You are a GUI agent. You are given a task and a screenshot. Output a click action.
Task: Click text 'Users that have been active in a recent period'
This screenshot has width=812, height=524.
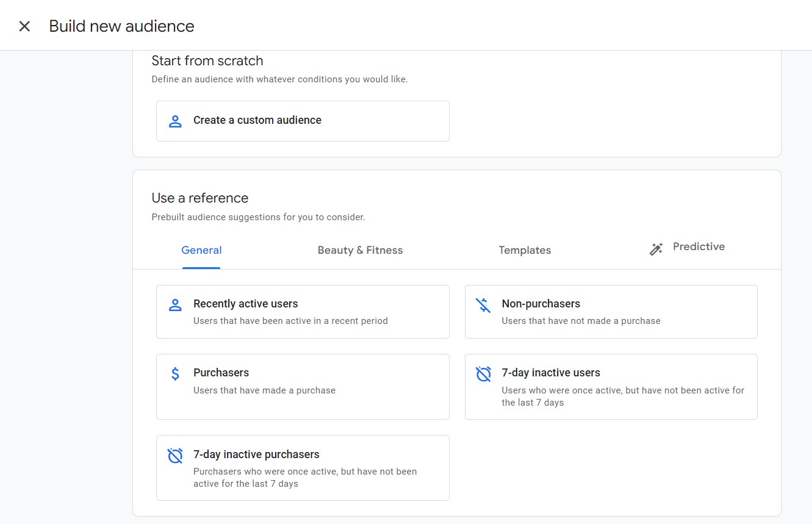pyautogui.click(x=290, y=321)
